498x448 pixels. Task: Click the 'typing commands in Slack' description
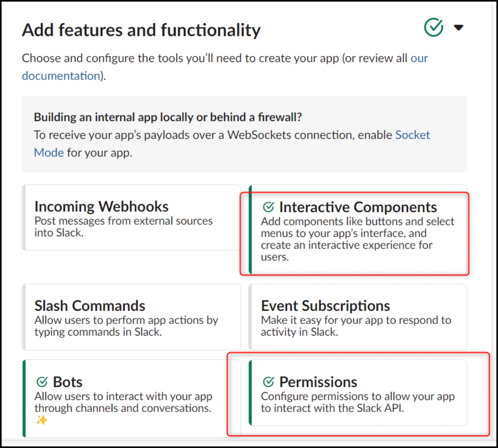click(98, 332)
